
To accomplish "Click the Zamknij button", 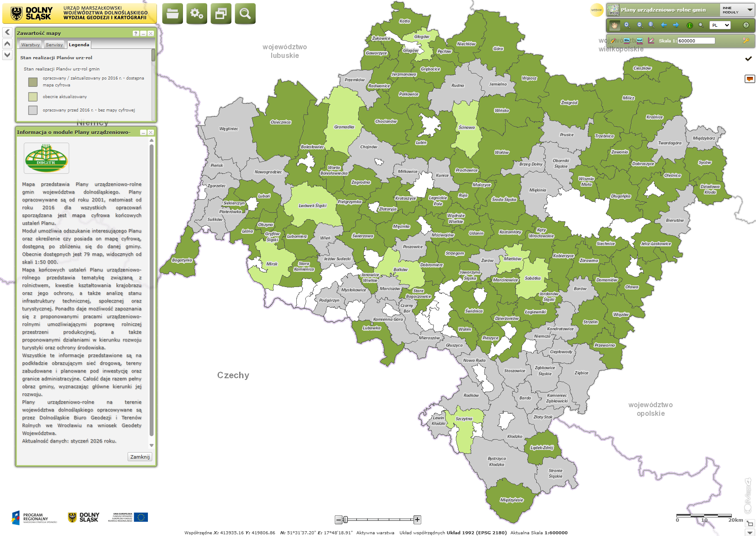I will click(x=140, y=457).
